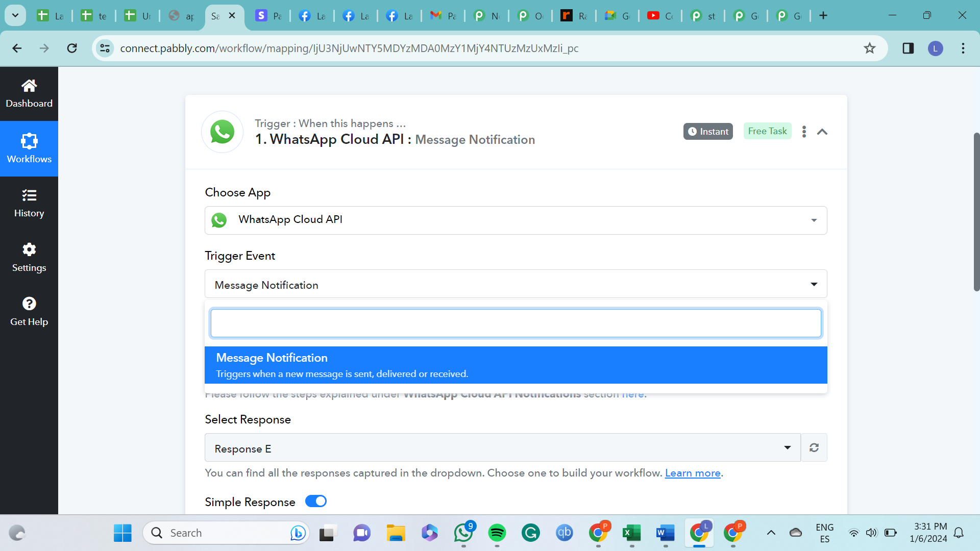
Task: Open the notifications bell in taskbar
Action: coord(959,533)
